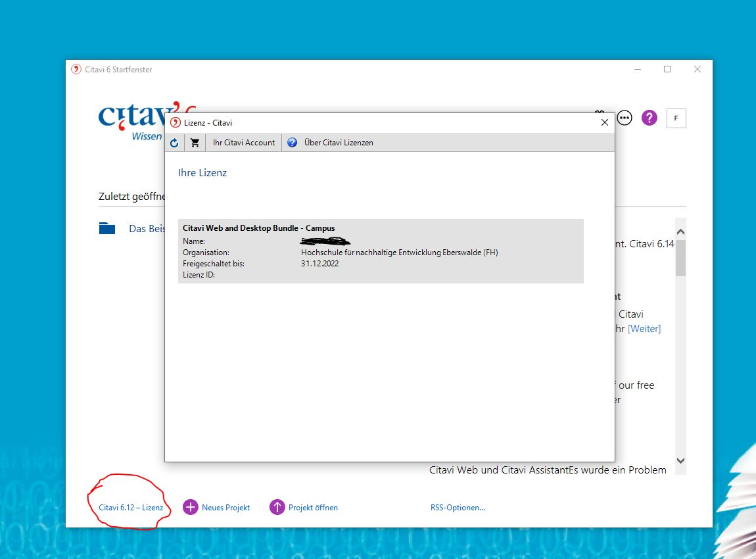The image size is (756, 559).
Task: Click the organisation value 'Hochschule für nachhaltige Entwicklung Eberswalde (FH)'
Action: click(x=400, y=253)
